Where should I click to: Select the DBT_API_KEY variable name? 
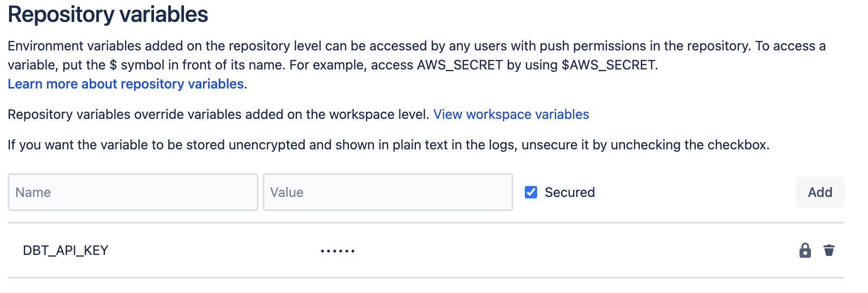65,250
